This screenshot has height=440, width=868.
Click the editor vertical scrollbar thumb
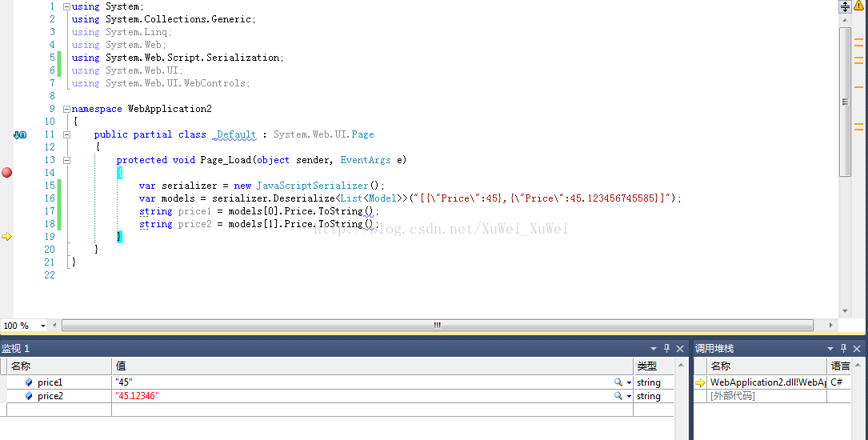pyautogui.click(x=845, y=102)
